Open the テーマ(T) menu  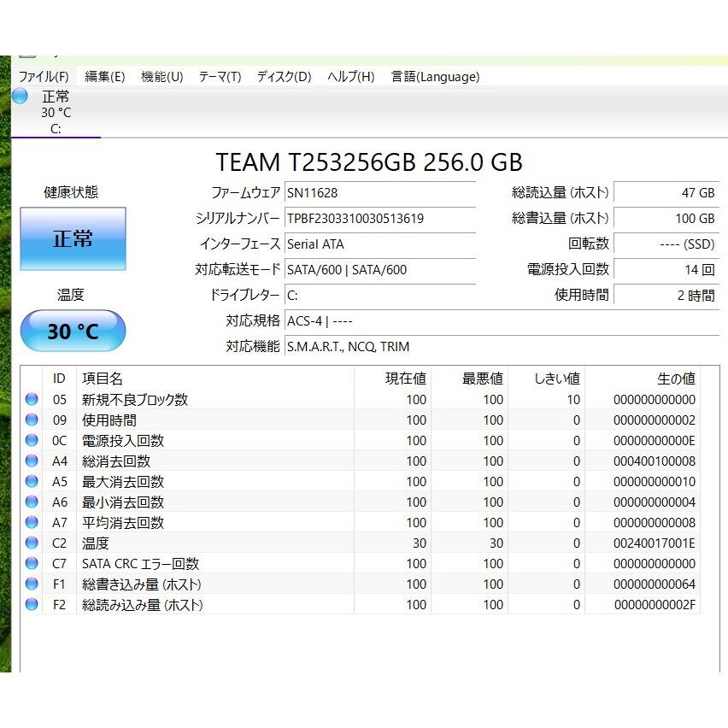(220, 77)
